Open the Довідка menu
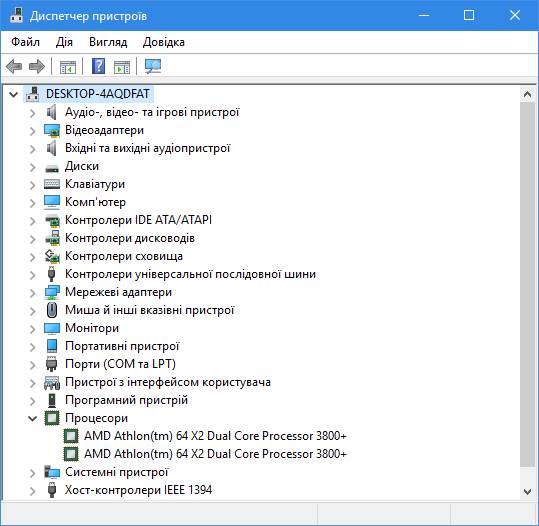 point(164,42)
